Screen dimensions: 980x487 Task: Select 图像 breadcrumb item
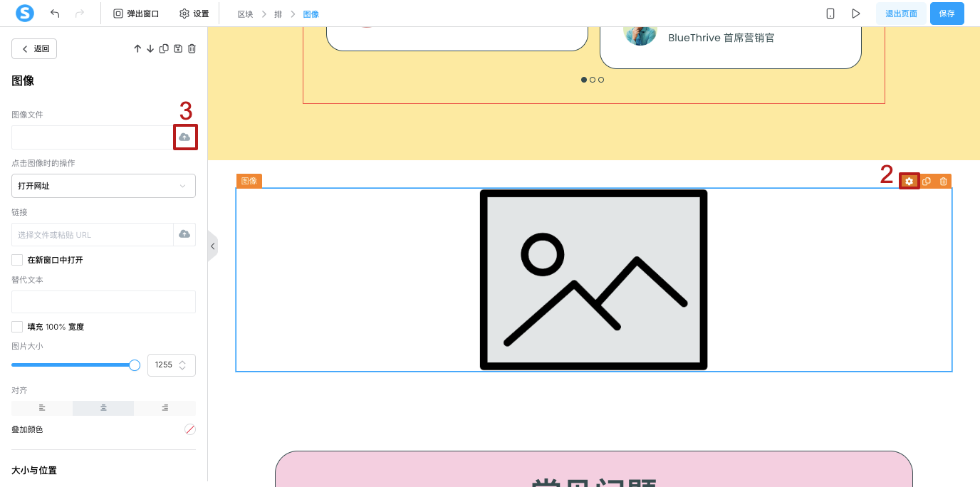(x=311, y=14)
